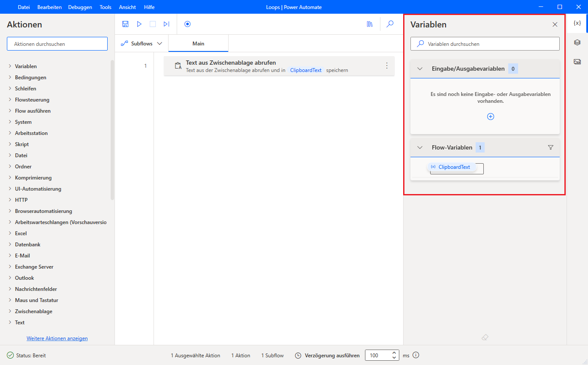588x365 pixels.
Task: Open the UI elements layers icon
Action: tap(577, 42)
